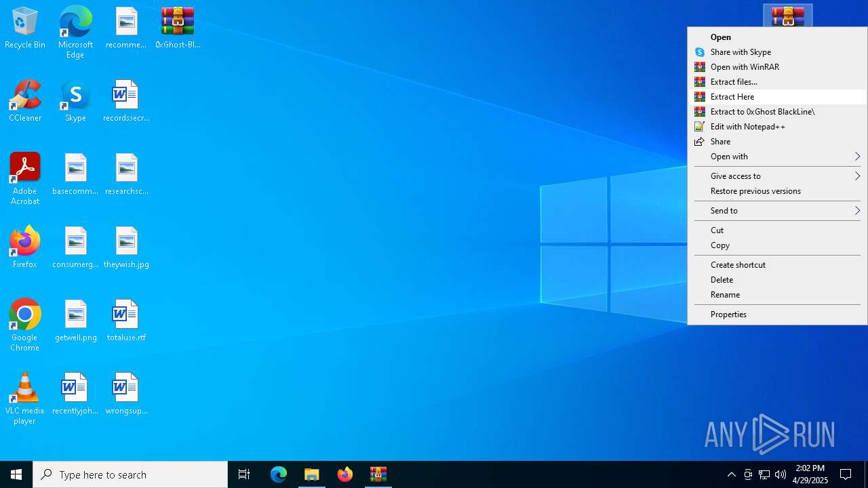Screen dimensions: 868x488
Task: Open File Explorer from the taskbar
Action: pos(312,474)
